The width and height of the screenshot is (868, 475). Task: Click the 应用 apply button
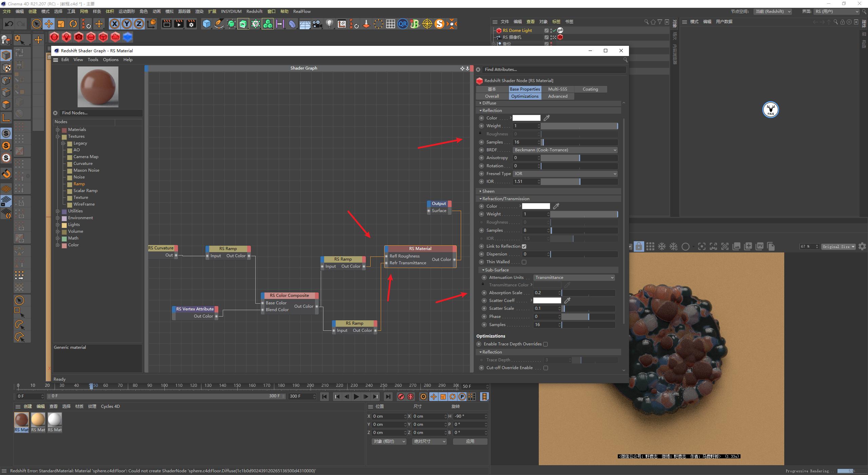tap(470, 441)
